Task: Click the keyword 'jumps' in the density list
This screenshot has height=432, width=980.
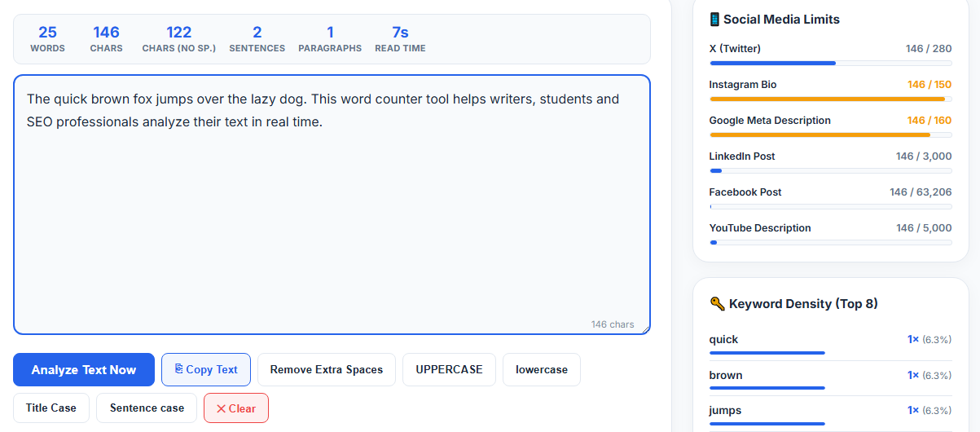Action: click(725, 410)
